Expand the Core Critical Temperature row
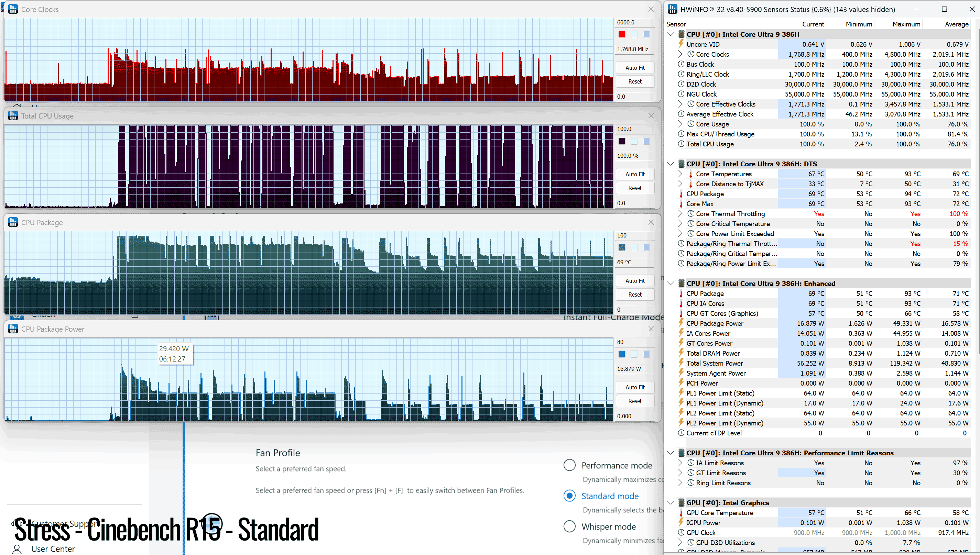Screen dimensions: 980x555 click(x=680, y=224)
